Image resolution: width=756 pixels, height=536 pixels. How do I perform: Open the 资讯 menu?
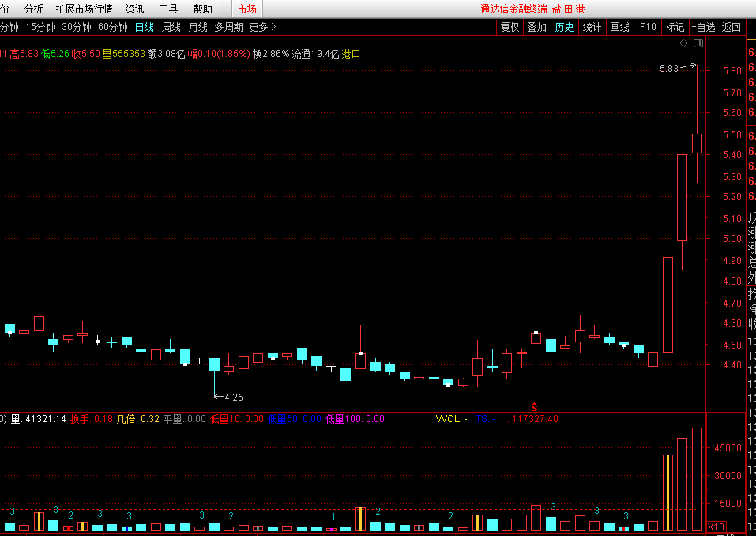tap(134, 9)
